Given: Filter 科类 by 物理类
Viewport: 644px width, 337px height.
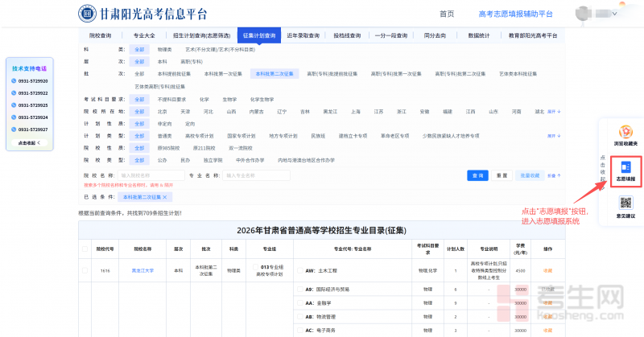Looking at the screenshot, I should pos(164,50).
